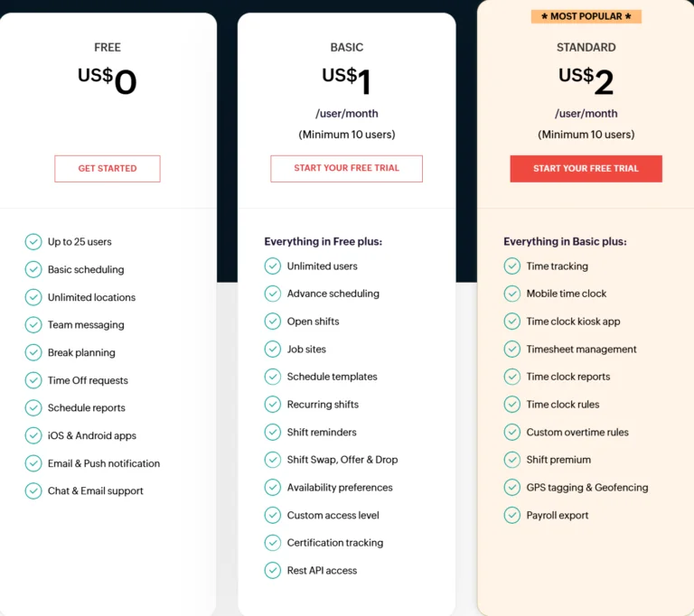
Task: Click the check icon for Payroll export
Action: pos(512,516)
